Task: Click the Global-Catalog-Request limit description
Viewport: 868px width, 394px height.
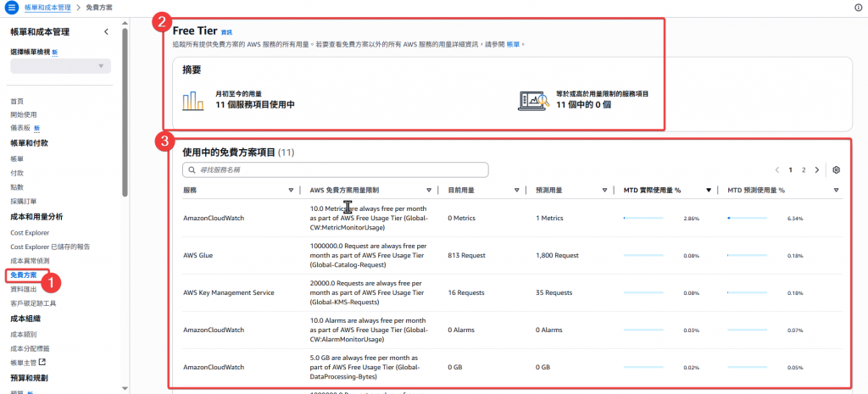Action: (x=368, y=255)
